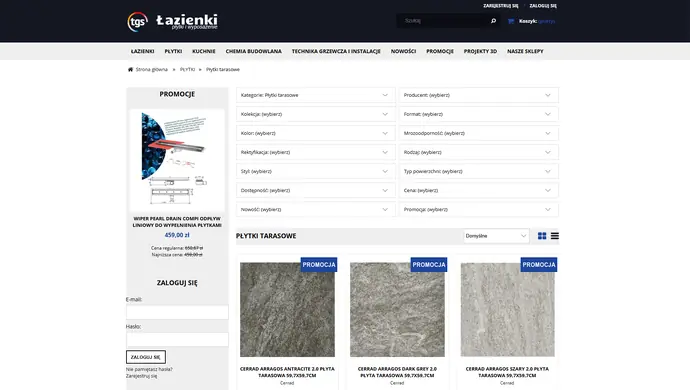Click the PŁYTKI TARASOWE heading
Viewport: 690px width, 390px height.
coord(266,236)
